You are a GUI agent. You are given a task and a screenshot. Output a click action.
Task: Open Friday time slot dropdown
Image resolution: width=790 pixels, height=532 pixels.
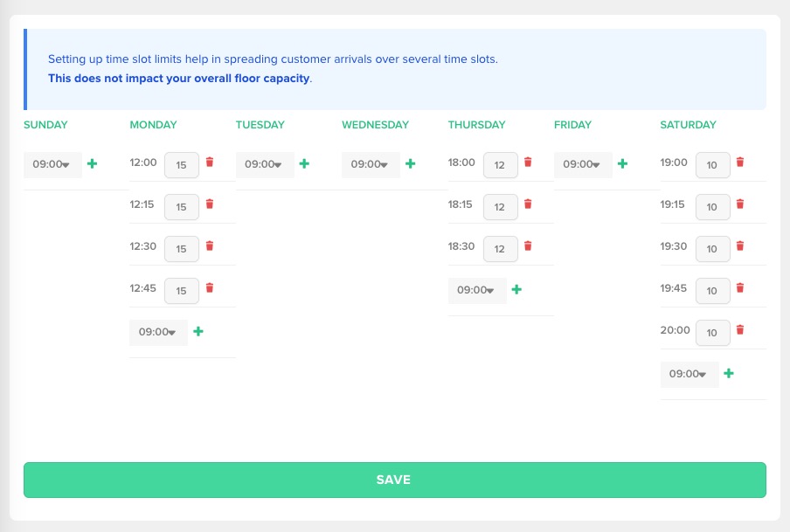pyautogui.click(x=583, y=164)
